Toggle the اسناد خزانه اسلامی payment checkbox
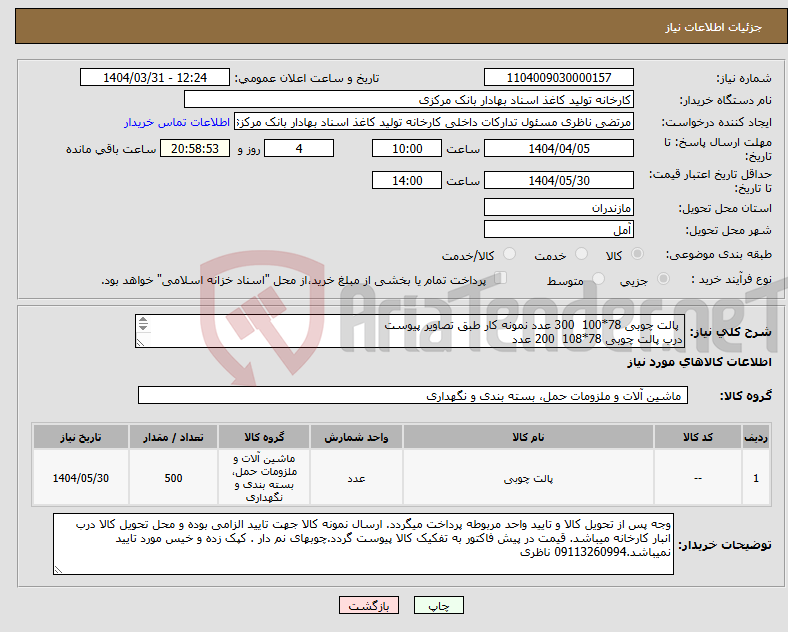 [501, 278]
